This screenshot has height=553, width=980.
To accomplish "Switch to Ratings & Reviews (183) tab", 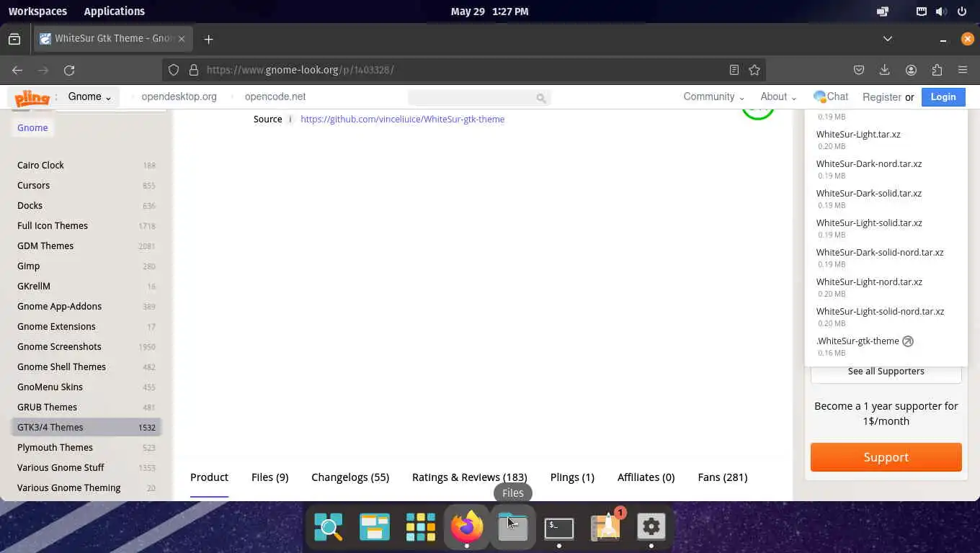I will [469, 477].
